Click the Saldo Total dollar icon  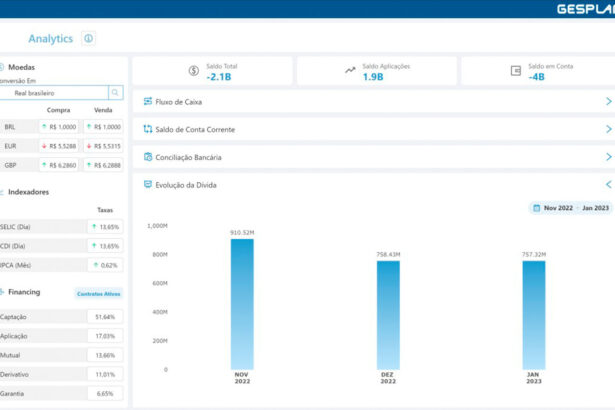tap(193, 71)
